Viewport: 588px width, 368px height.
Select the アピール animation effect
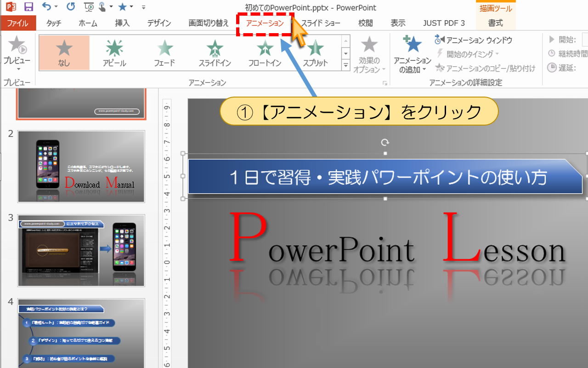pos(114,53)
